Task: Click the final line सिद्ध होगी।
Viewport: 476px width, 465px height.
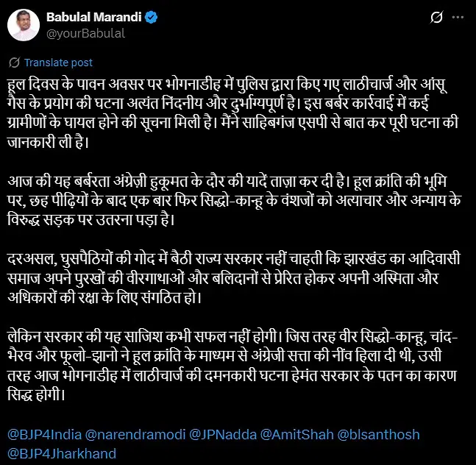Action: pos(36,394)
